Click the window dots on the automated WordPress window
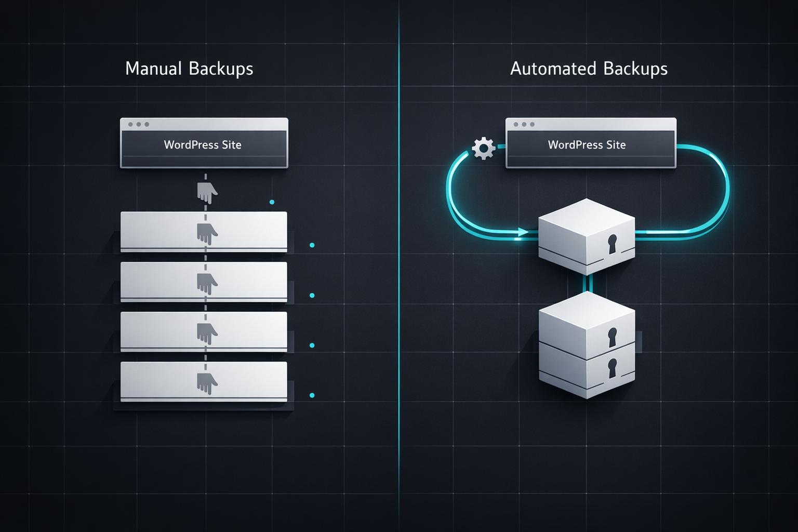 pyautogui.click(x=524, y=125)
